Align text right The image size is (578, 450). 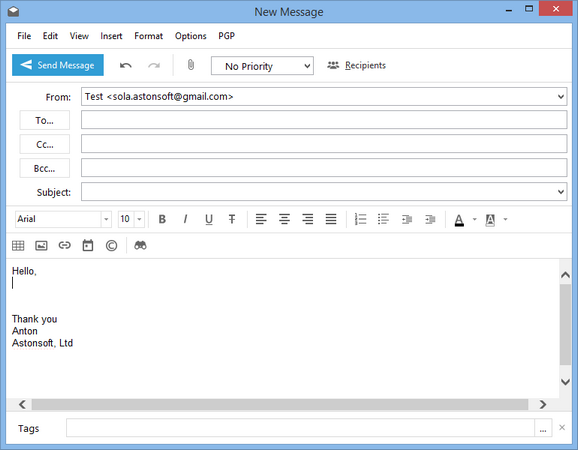[307, 219]
